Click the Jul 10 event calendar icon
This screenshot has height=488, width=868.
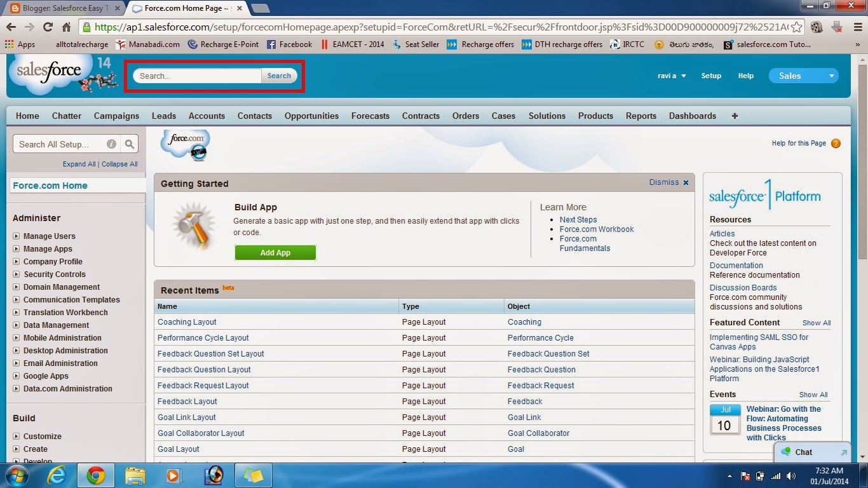(x=724, y=419)
